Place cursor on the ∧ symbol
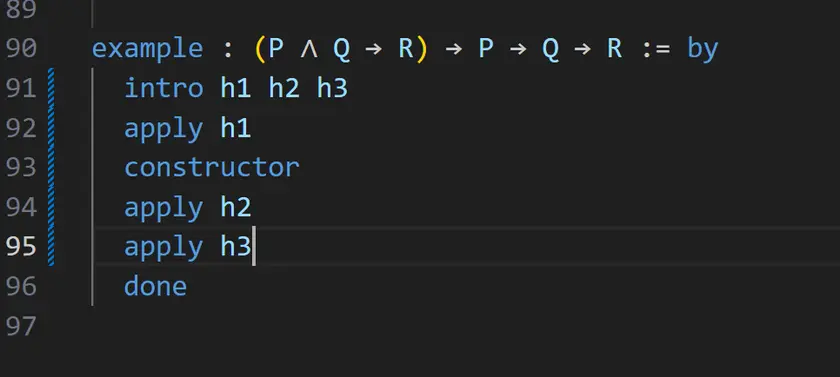This screenshot has width=840, height=377. 309,49
